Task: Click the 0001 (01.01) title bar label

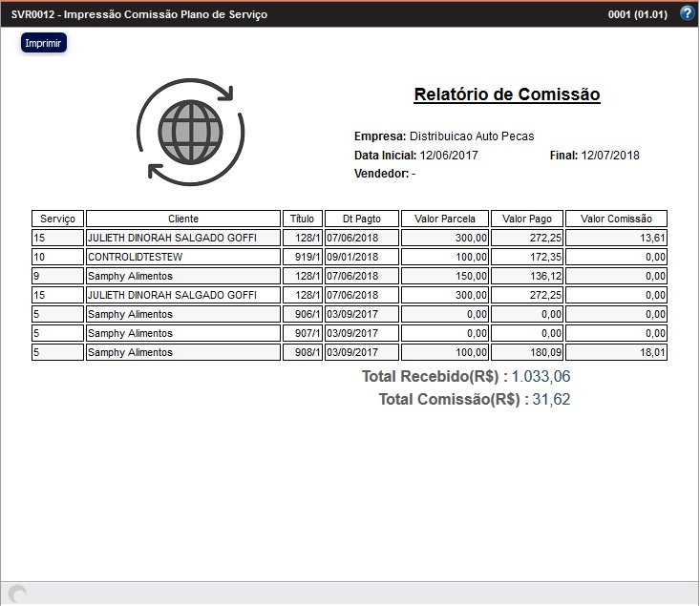Action: click(x=638, y=15)
